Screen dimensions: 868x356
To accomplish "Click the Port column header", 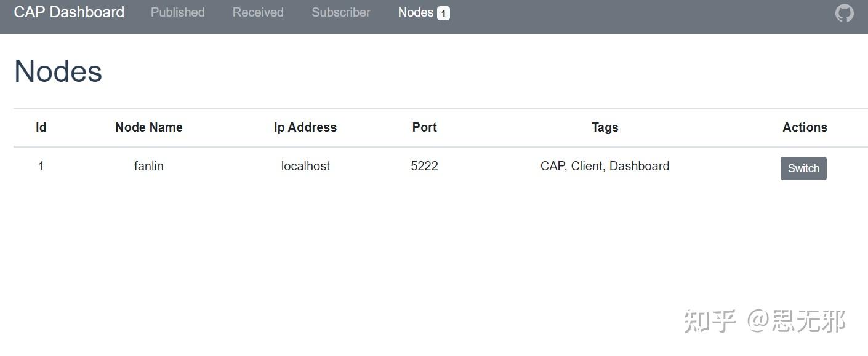I will [424, 127].
